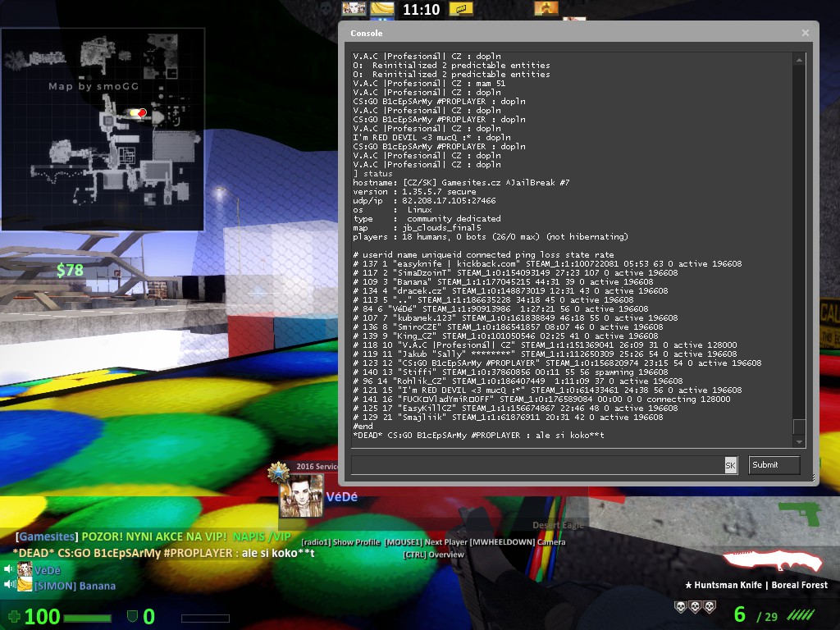Click the green health cross icon
This screenshot has height=630, width=840.
click(x=14, y=617)
